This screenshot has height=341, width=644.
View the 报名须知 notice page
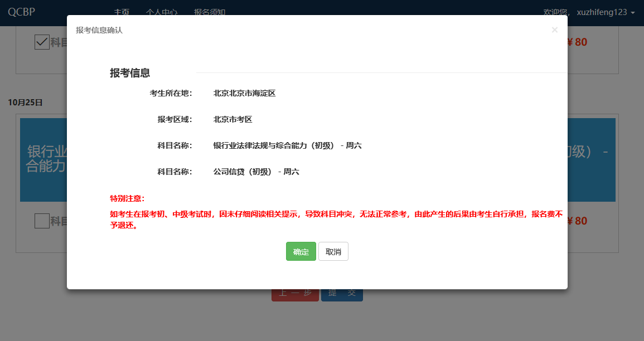coord(209,11)
